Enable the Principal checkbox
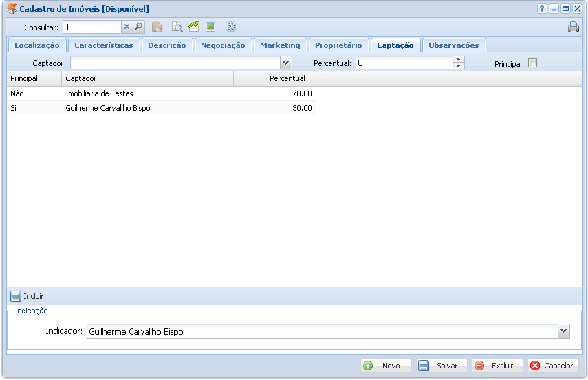Image resolution: width=588 pixels, height=380 pixels. pos(532,63)
